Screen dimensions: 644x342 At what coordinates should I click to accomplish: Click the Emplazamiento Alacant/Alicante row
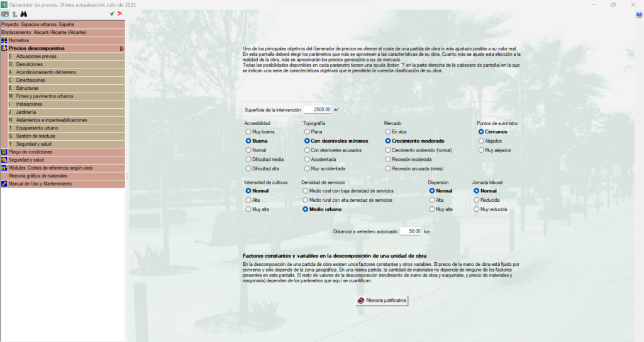click(x=63, y=33)
